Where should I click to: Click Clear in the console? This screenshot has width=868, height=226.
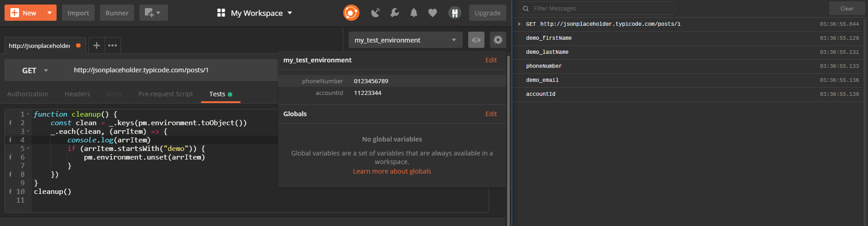pyautogui.click(x=846, y=8)
